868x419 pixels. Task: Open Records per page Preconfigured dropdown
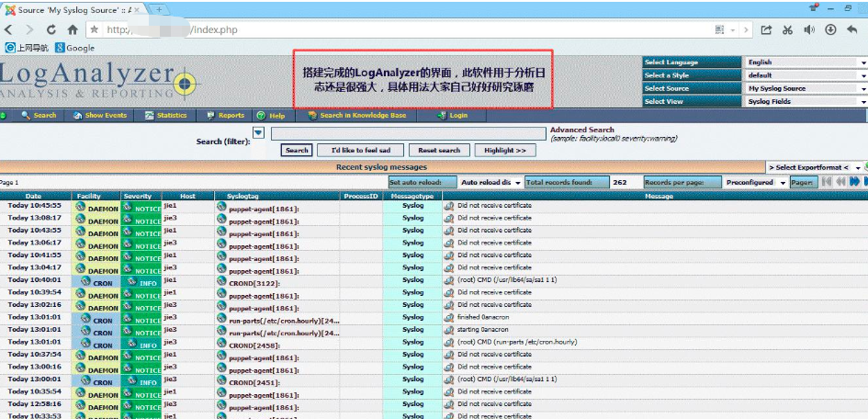point(755,182)
